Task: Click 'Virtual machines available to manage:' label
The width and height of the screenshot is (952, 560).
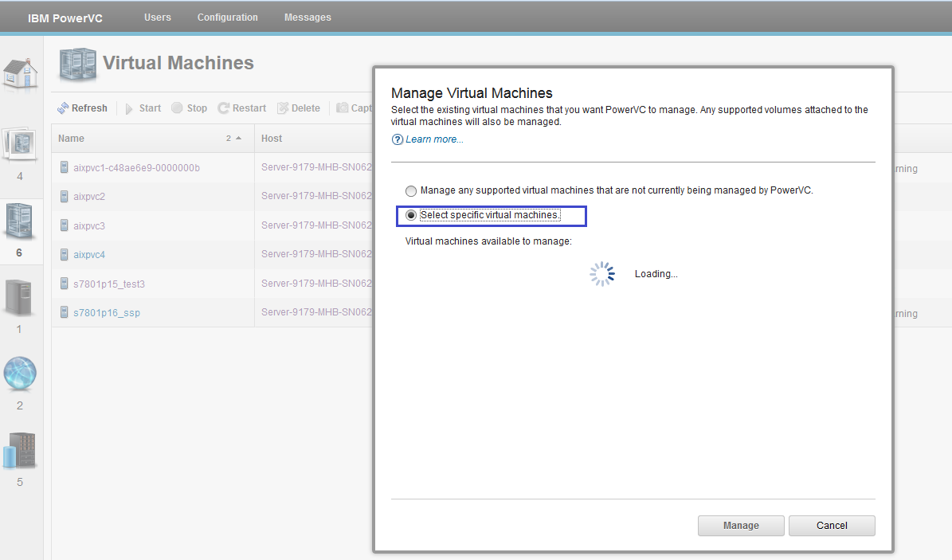Action: (489, 241)
